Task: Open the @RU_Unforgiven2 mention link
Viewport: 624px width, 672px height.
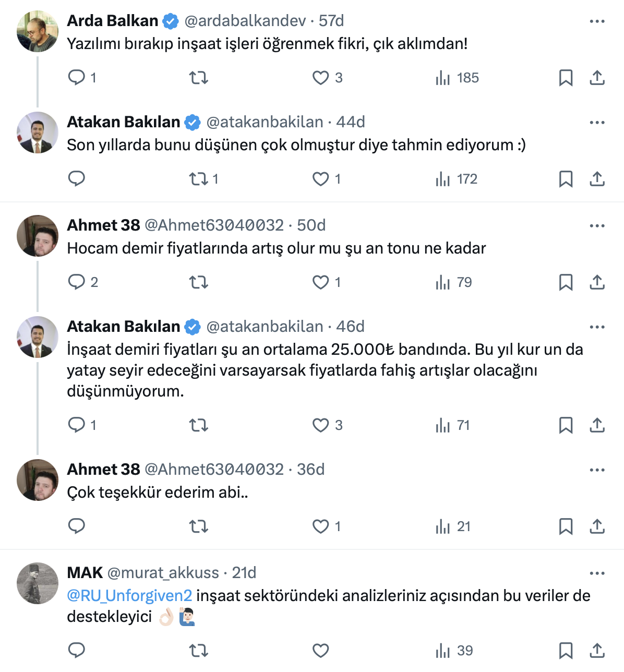Action: [x=129, y=595]
